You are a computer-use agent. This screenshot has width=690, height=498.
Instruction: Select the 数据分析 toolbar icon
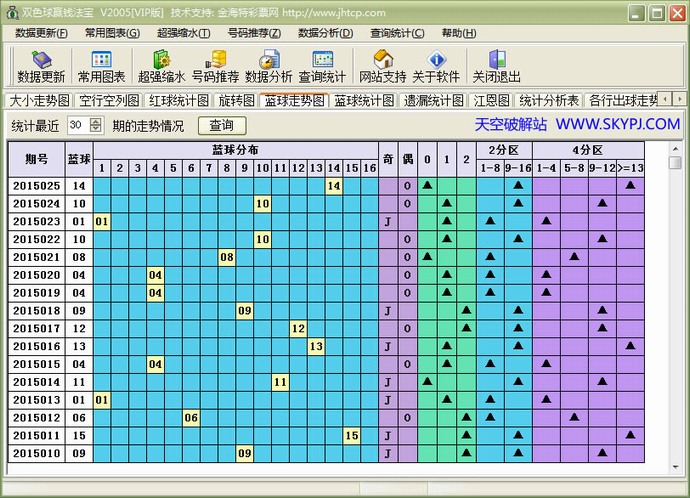point(269,66)
